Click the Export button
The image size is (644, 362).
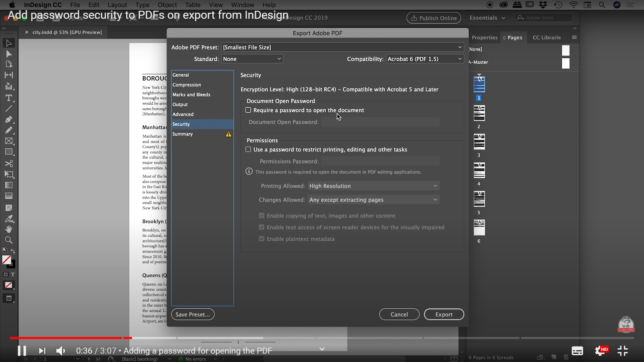click(444, 314)
